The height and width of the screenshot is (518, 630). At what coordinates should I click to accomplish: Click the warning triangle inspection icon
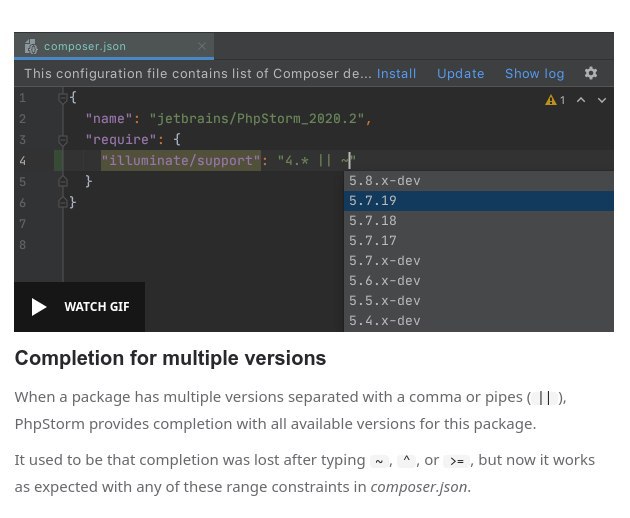(x=550, y=100)
